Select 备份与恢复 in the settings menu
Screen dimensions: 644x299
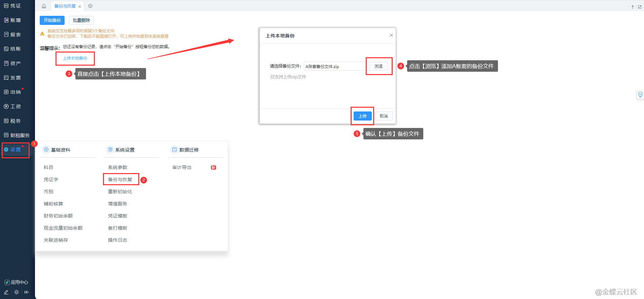click(x=120, y=179)
